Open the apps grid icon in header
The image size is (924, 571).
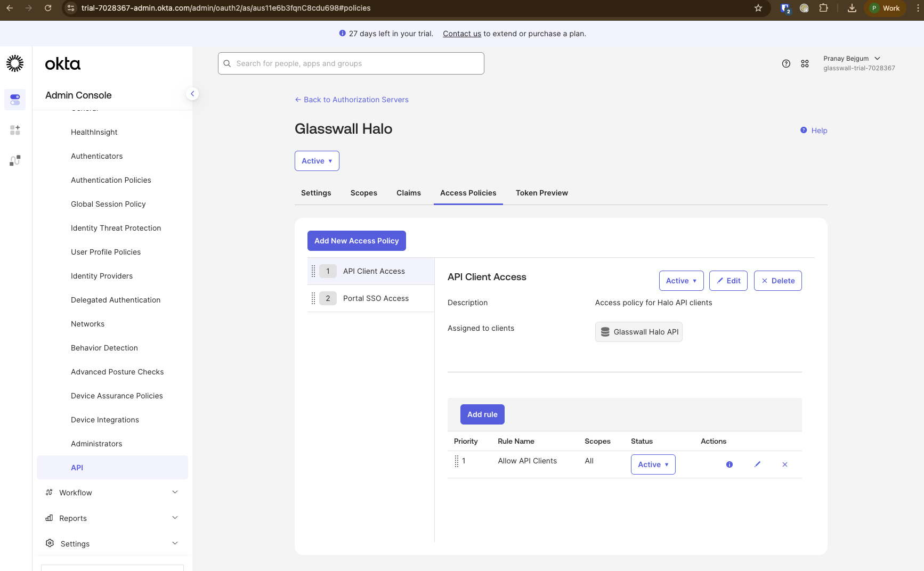[805, 63]
